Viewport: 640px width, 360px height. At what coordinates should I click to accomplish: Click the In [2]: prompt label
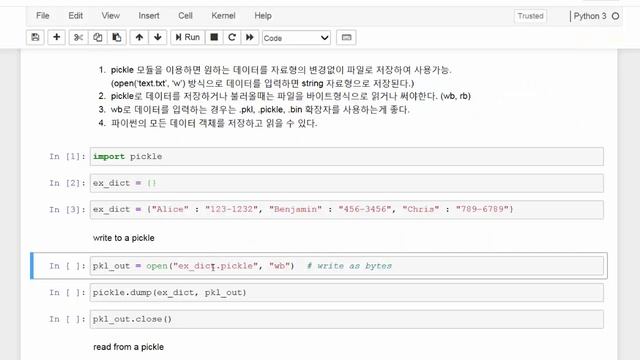(67, 183)
